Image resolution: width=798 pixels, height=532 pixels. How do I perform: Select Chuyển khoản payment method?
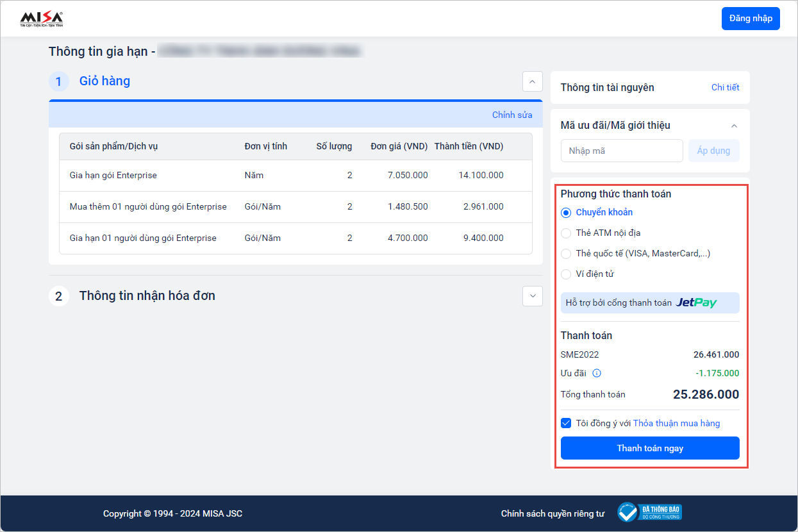point(566,213)
